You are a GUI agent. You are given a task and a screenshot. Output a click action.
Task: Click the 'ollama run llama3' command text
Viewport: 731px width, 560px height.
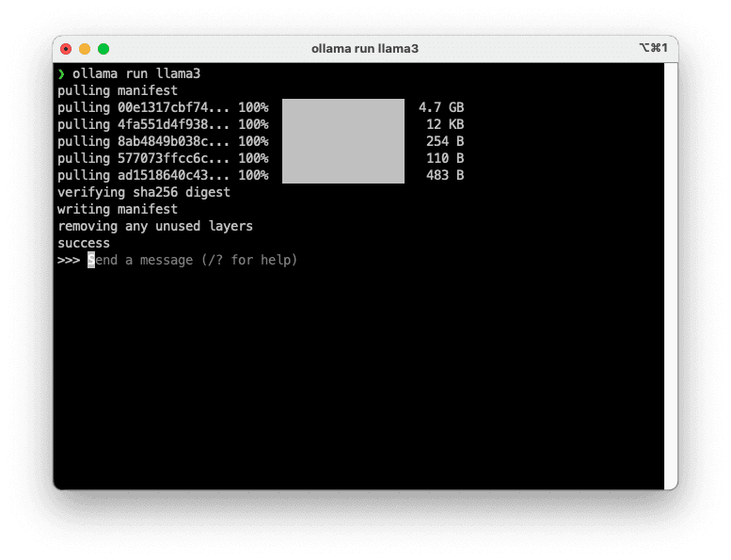tap(136, 73)
